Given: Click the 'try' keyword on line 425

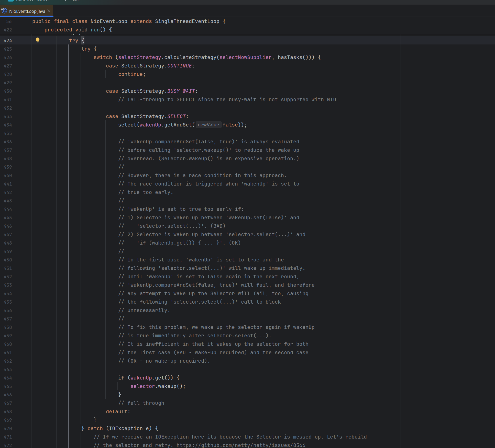Looking at the screenshot, I should (x=86, y=49).
